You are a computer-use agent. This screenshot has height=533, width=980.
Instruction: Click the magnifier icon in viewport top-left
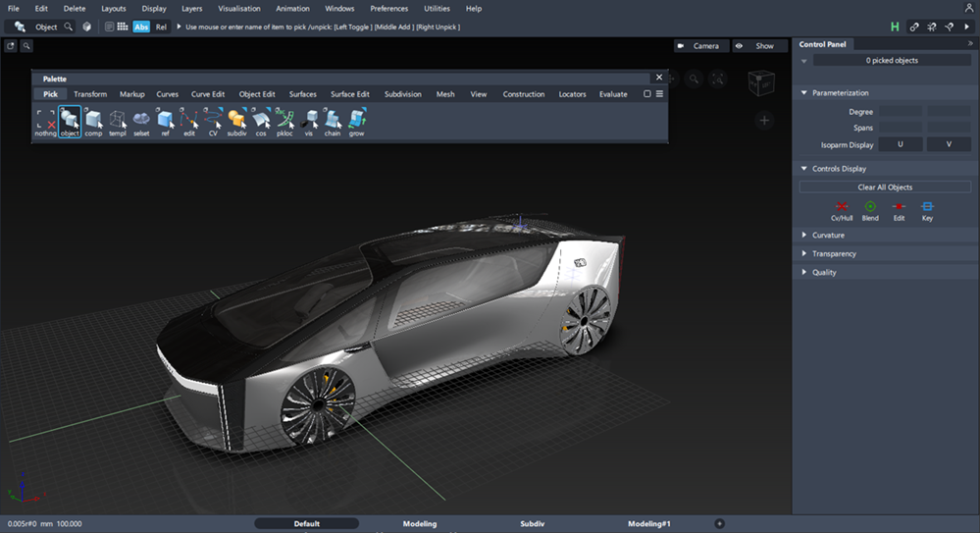click(x=26, y=46)
